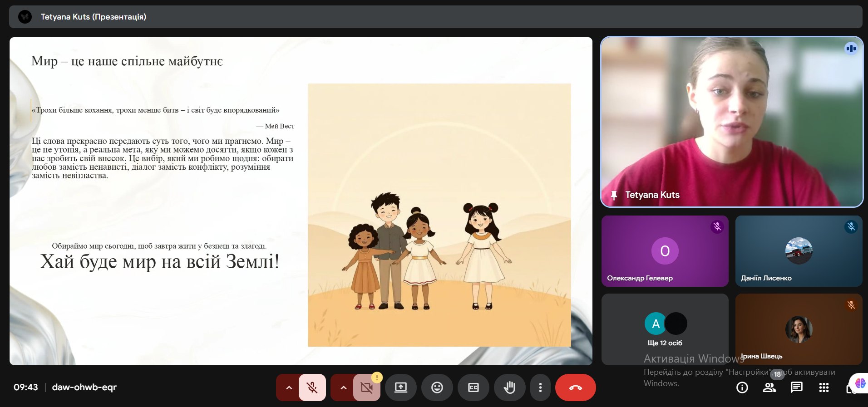
Task: Click the pin icon beside Tetyana Kuts name
Action: [x=614, y=195]
